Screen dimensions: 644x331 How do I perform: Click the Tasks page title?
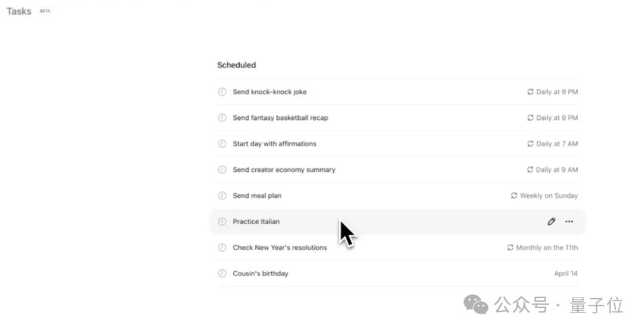click(x=19, y=11)
